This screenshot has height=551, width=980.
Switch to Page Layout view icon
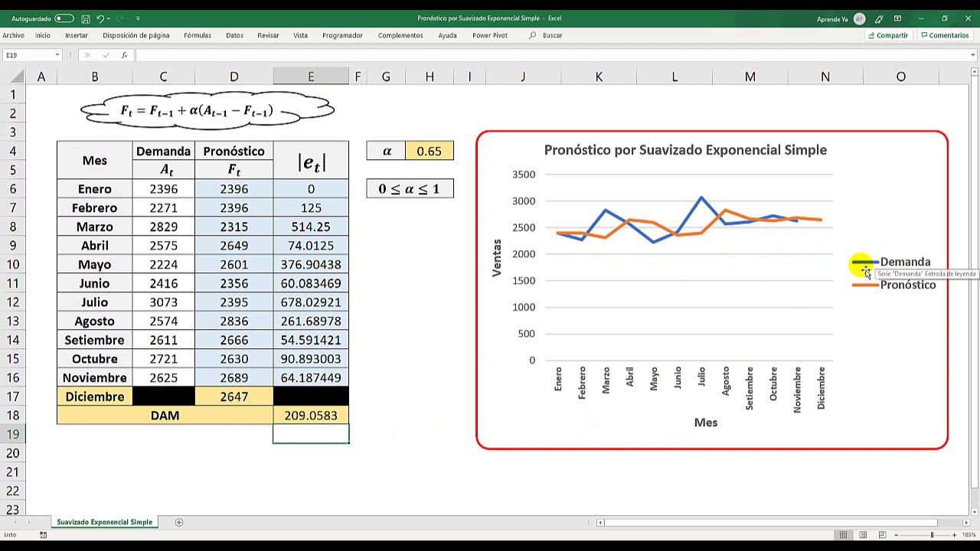click(x=863, y=535)
